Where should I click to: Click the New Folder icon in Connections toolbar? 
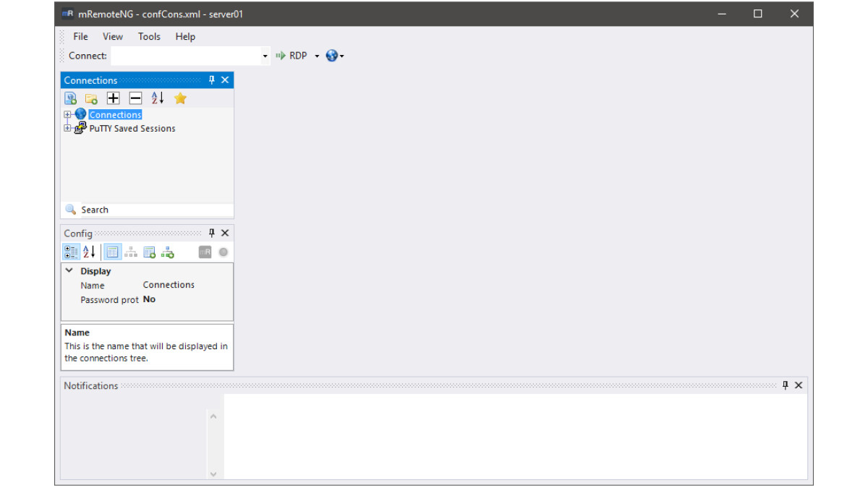(91, 98)
